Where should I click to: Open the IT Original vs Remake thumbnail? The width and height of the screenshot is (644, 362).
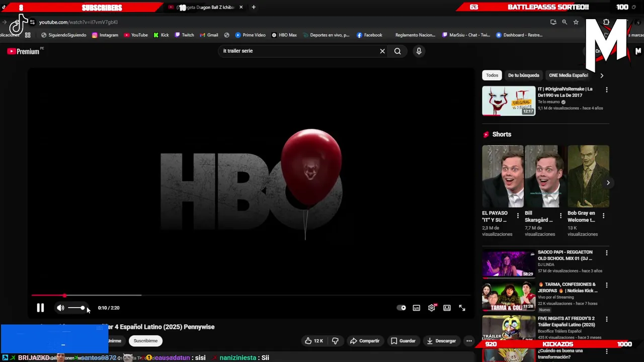tap(509, 101)
